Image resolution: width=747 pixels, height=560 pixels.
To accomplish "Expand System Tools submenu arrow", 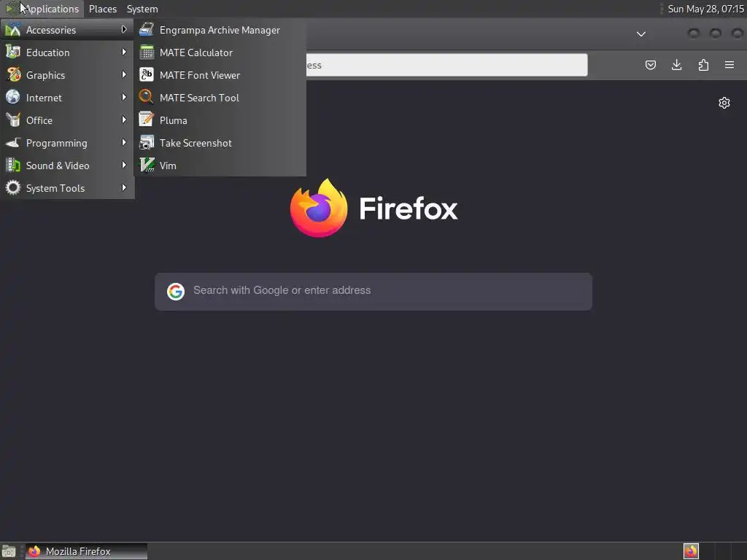I will [124, 187].
